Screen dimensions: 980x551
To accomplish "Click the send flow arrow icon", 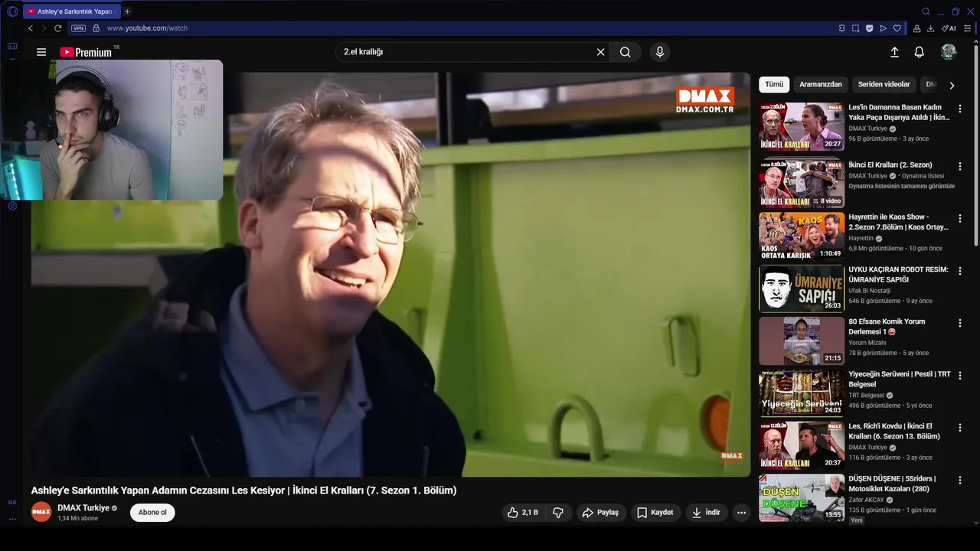I will tap(883, 28).
